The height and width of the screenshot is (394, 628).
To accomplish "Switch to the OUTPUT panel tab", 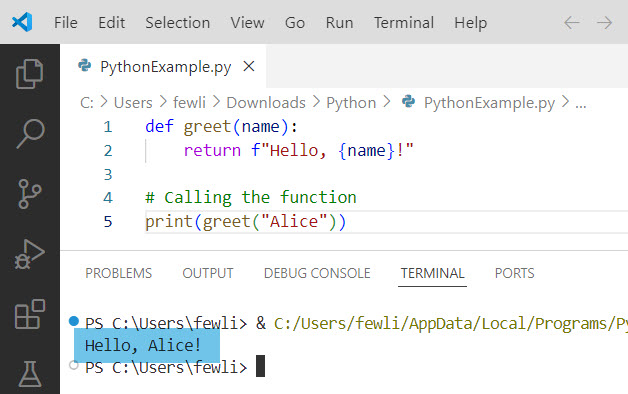I will coord(208,273).
